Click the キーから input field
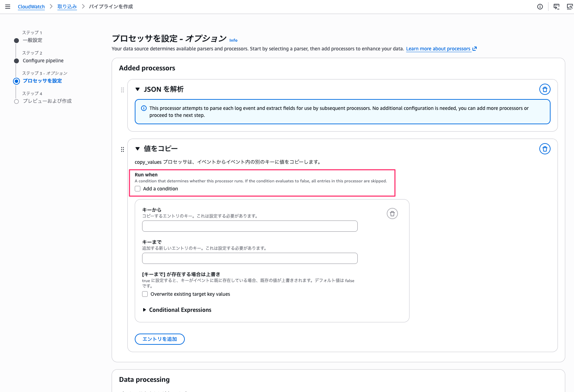The height and width of the screenshot is (392, 574). click(250, 226)
